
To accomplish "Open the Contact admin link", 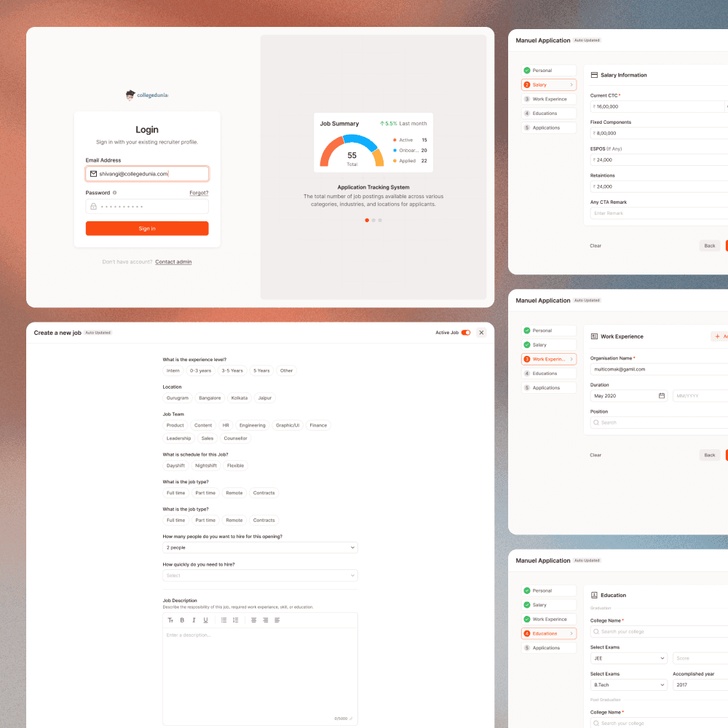I will coord(173,262).
